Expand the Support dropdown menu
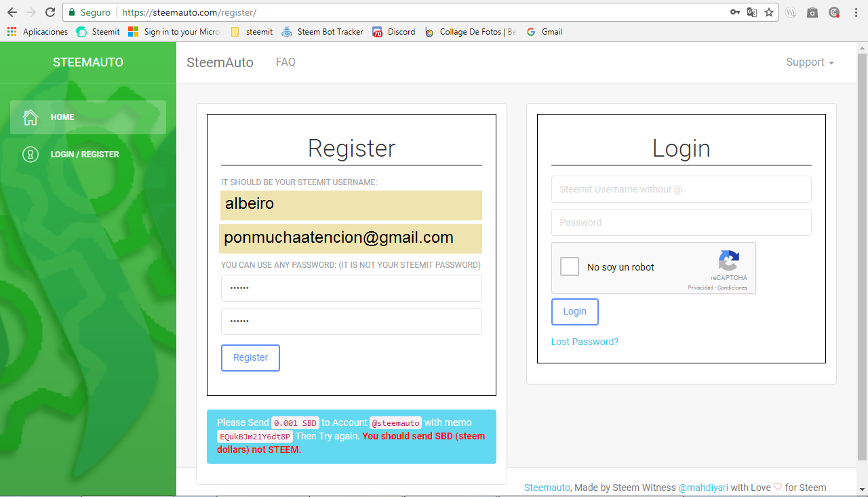 810,62
